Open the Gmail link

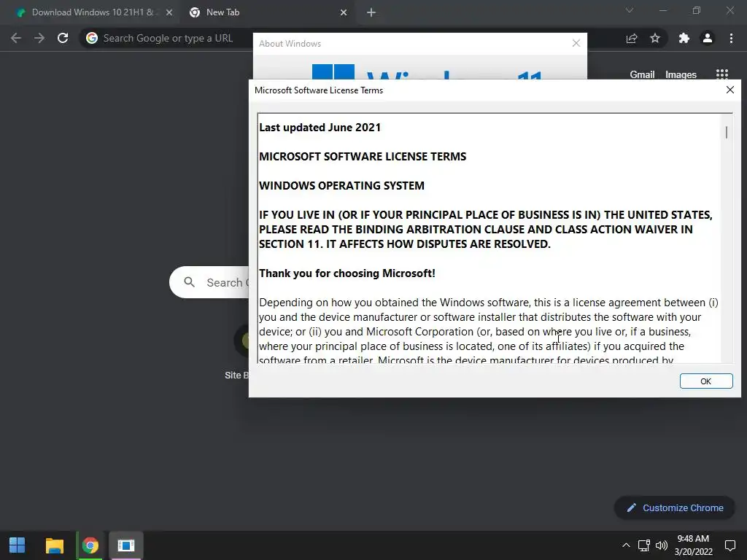coord(642,74)
